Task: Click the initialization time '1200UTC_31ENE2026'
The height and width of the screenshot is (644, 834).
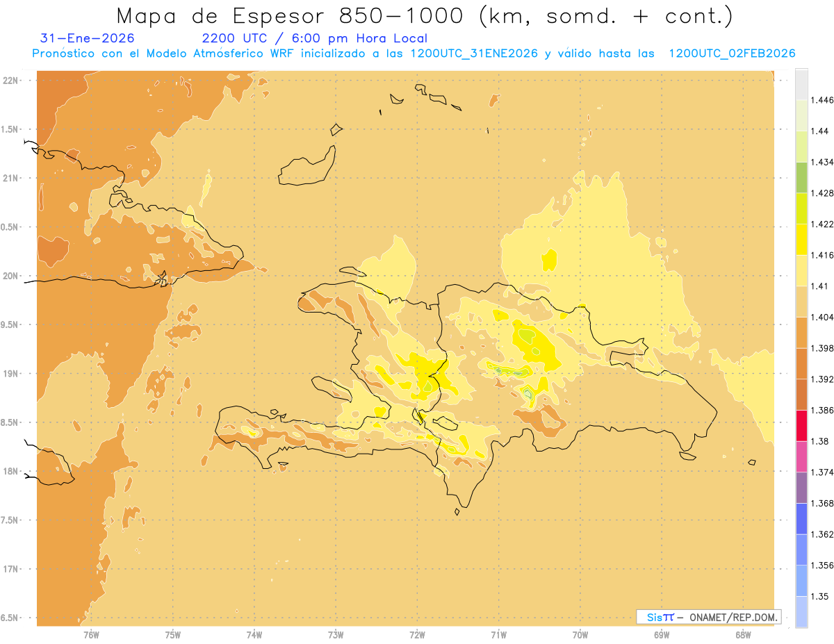Action: click(474, 54)
